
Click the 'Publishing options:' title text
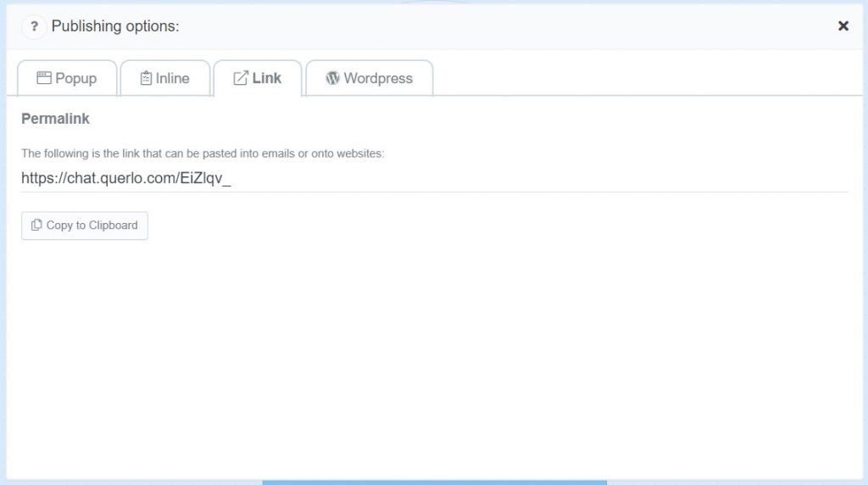tap(115, 26)
